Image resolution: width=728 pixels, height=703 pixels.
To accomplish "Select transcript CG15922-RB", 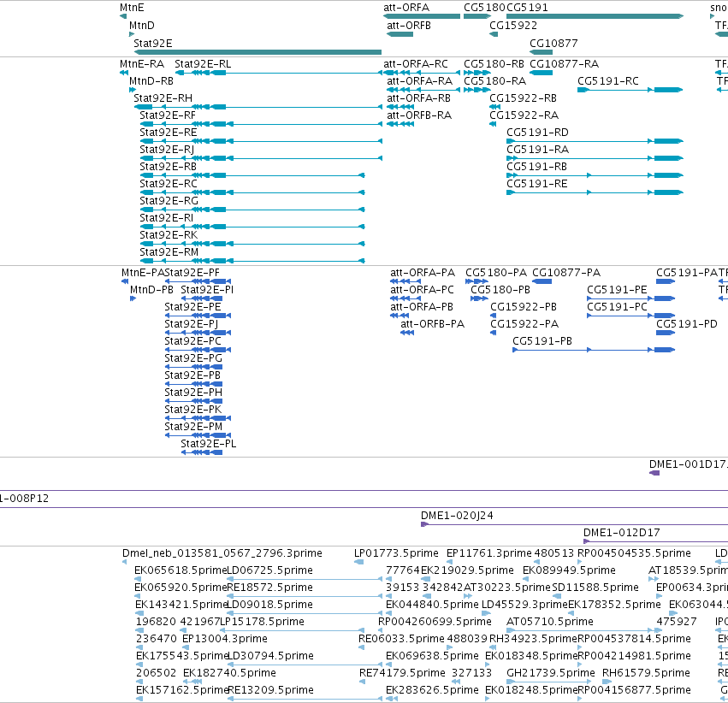I will [495, 107].
